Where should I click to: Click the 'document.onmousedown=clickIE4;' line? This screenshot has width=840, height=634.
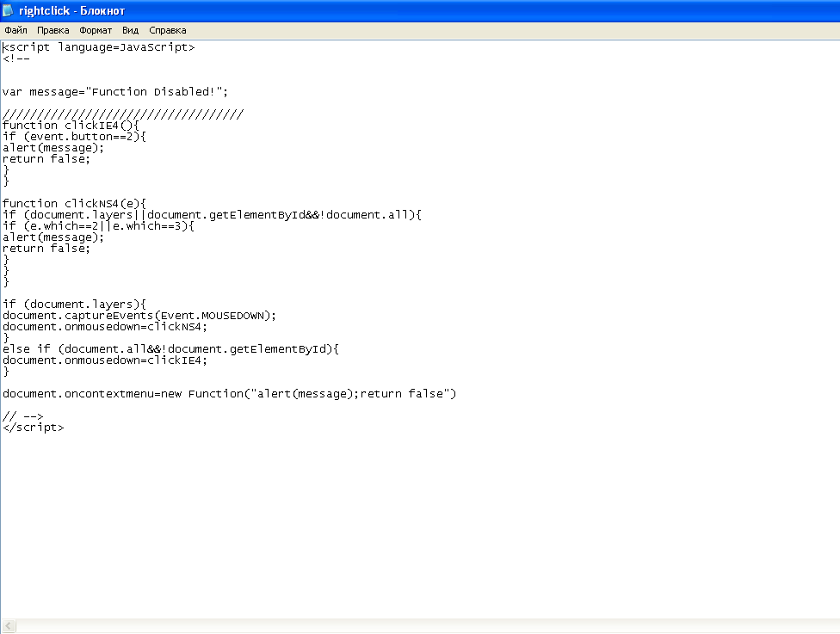coord(105,360)
